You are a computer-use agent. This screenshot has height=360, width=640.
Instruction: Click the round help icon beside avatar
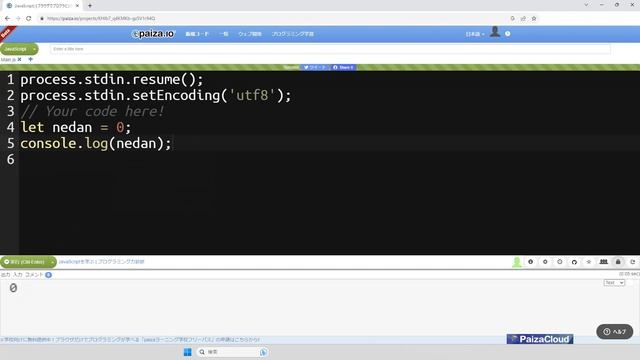pyautogui.click(x=507, y=34)
